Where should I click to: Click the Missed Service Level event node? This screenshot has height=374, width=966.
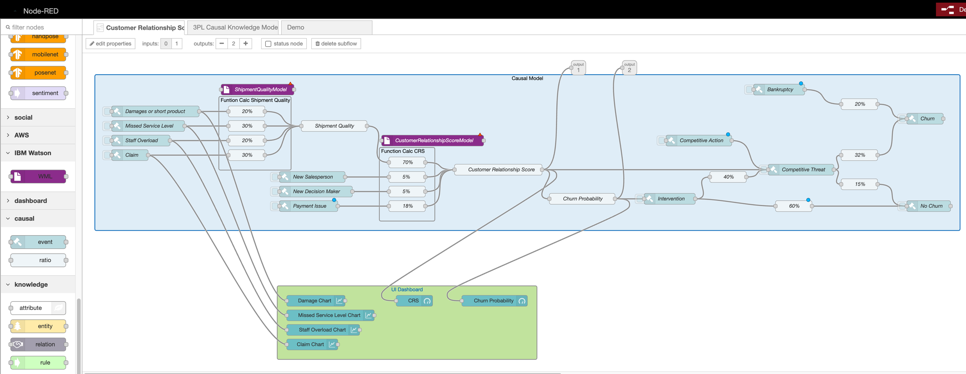tap(149, 126)
